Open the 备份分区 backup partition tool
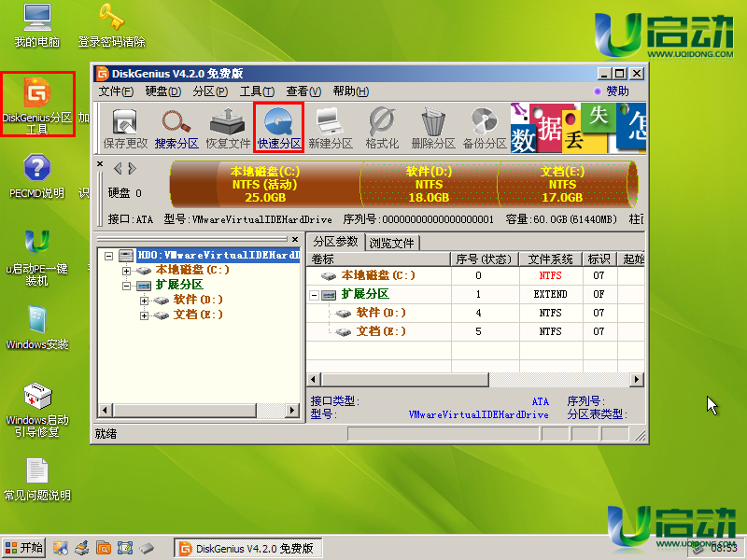The width and height of the screenshot is (747, 560). pos(485,128)
